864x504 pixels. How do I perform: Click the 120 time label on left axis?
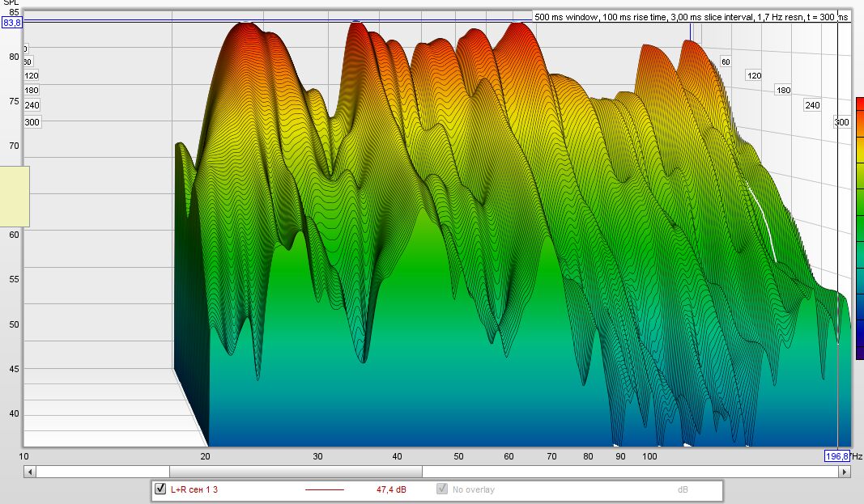point(32,76)
